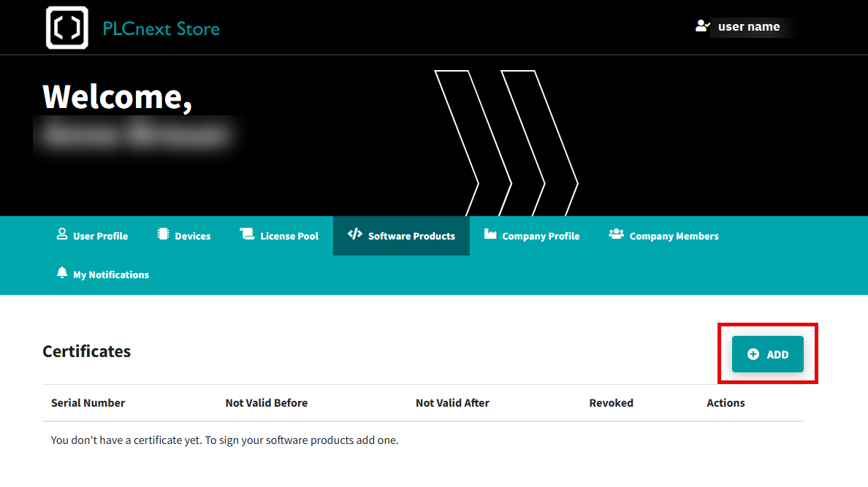Click the Serial Number column header
Screen dimensions: 868x487
point(88,403)
